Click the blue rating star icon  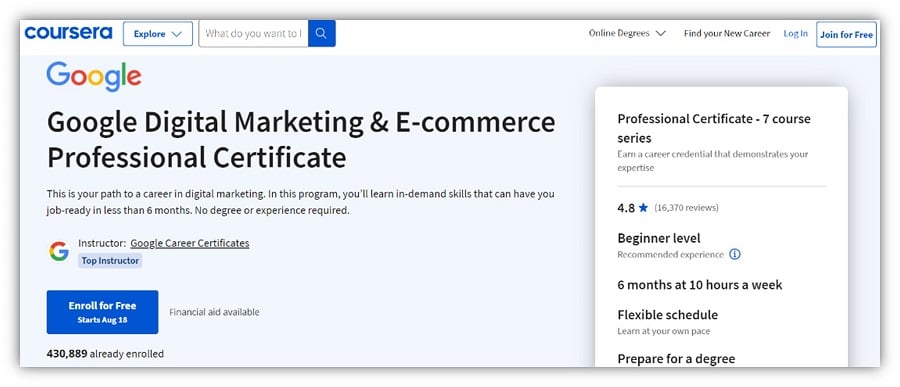pos(643,208)
